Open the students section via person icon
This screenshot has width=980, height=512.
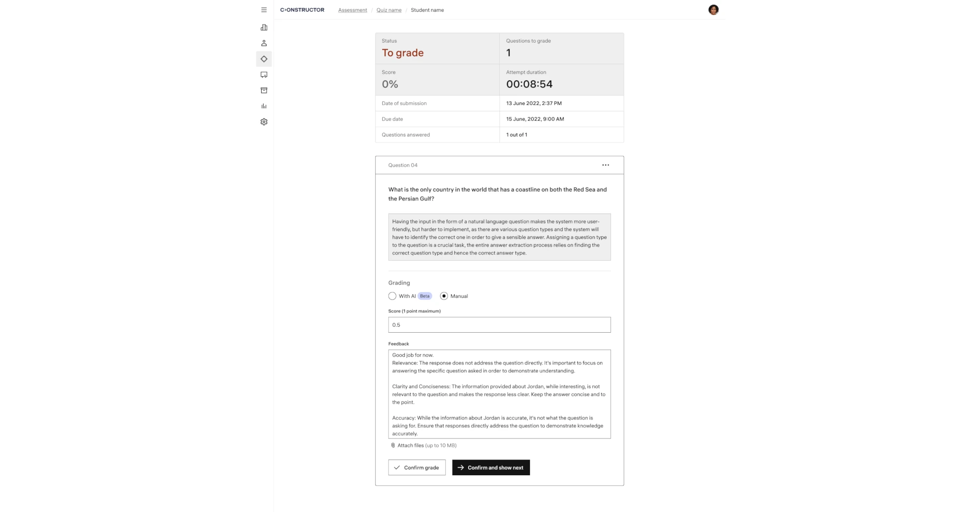(264, 43)
